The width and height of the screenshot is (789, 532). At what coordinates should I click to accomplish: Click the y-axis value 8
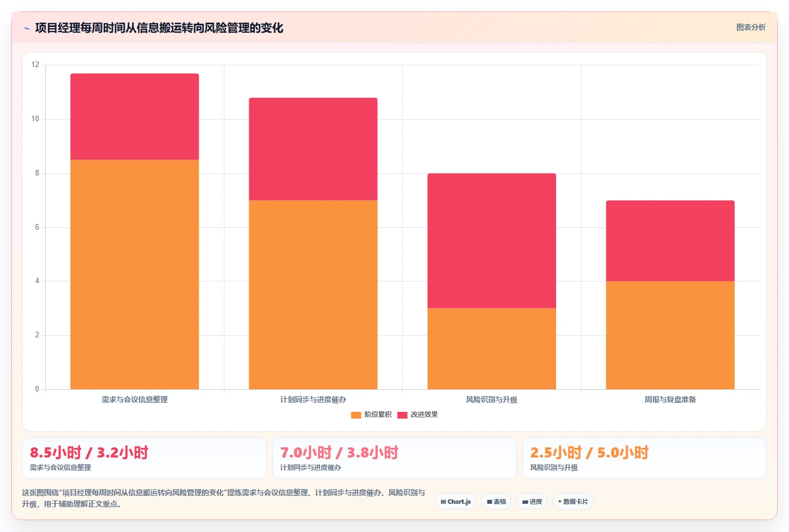37,173
